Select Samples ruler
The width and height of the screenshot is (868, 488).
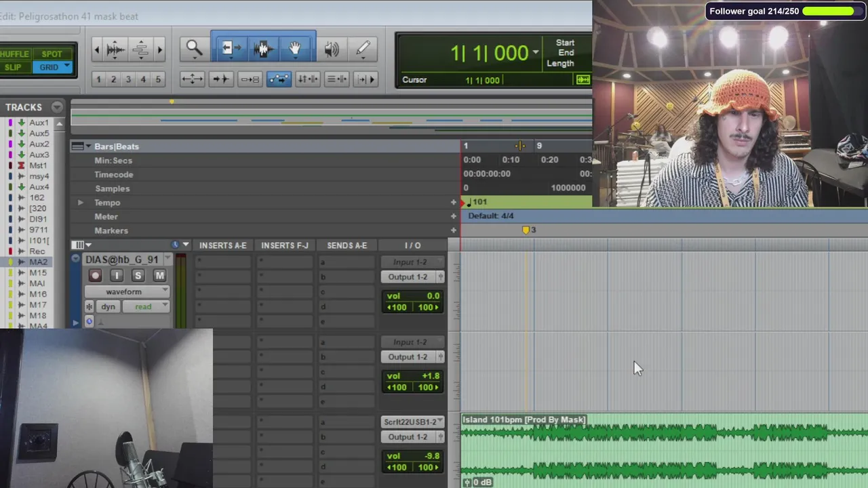(112, 189)
